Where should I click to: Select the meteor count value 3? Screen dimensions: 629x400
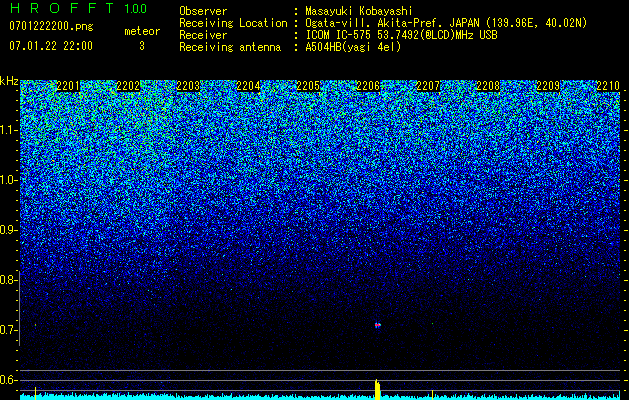point(142,46)
